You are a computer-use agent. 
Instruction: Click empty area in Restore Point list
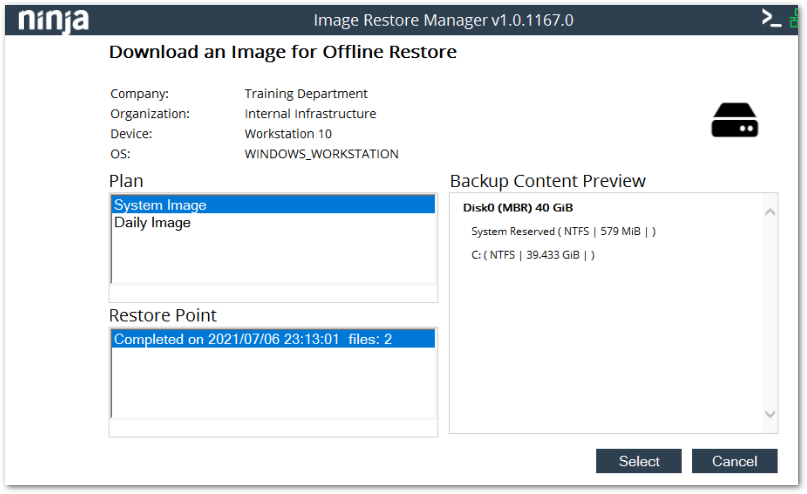click(x=272, y=385)
